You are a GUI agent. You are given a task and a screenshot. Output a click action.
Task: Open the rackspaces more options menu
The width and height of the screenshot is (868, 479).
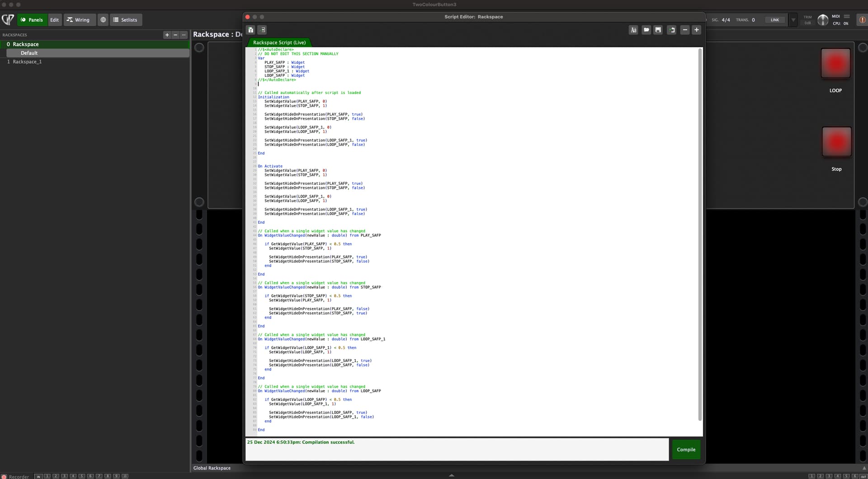coord(184,35)
